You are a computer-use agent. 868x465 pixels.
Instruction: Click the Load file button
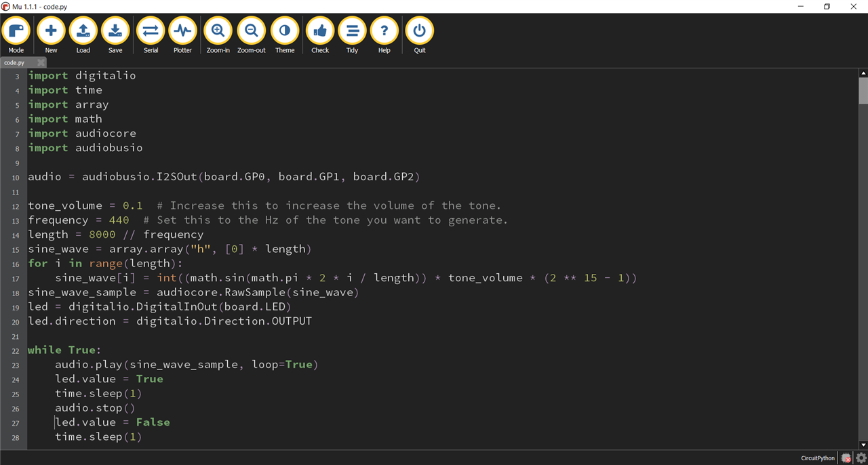coord(83,35)
